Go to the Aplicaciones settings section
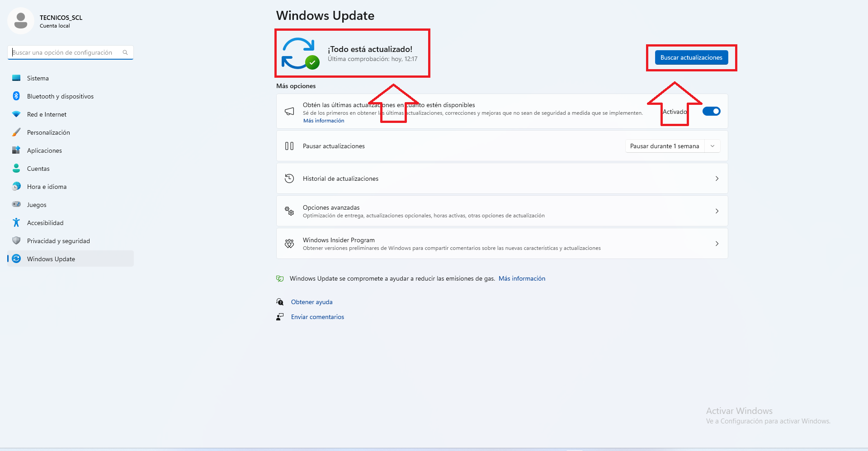 (44, 150)
